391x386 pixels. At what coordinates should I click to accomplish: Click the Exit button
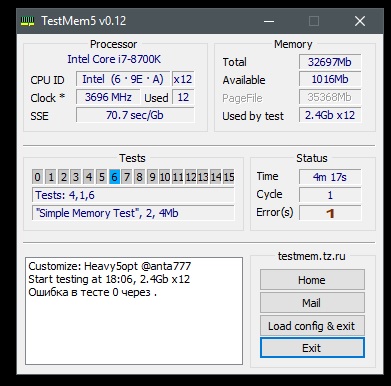click(x=312, y=348)
